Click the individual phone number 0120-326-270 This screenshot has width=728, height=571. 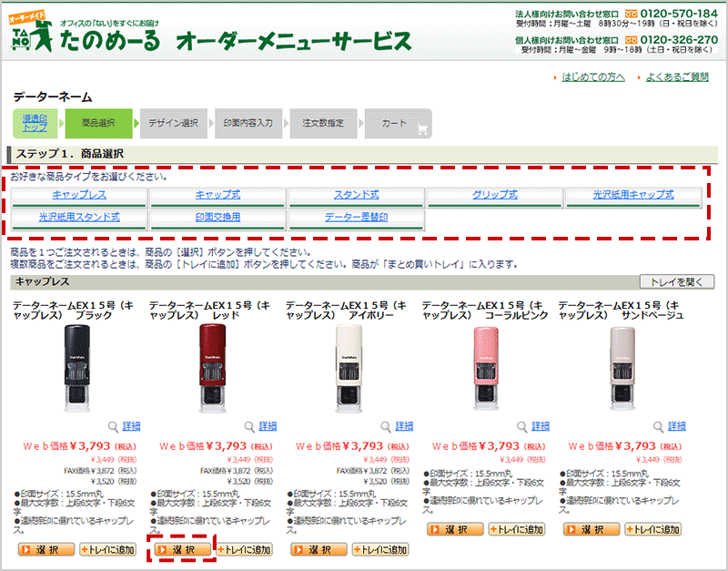tap(679, 39)
